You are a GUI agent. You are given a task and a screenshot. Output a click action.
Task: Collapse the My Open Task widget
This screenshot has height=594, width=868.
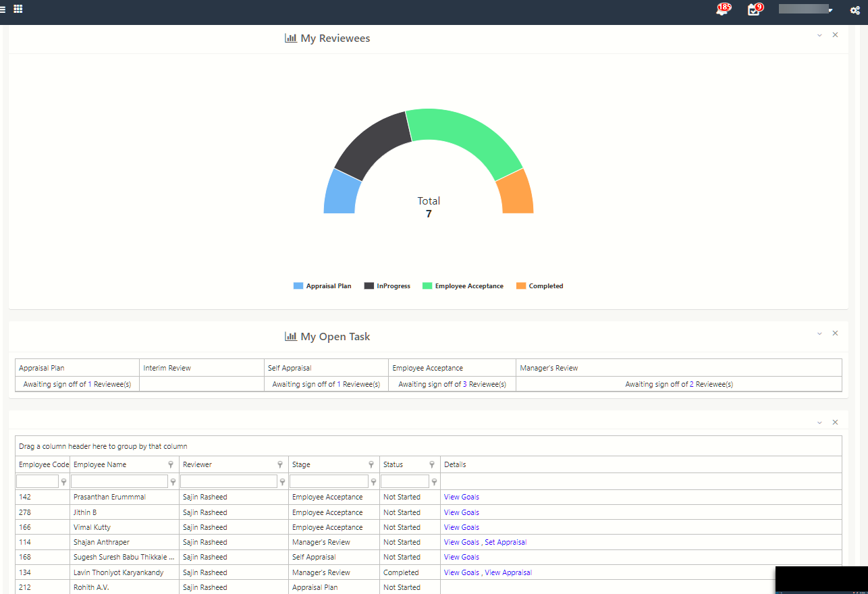pyautogui.click(x=819, y=333)
